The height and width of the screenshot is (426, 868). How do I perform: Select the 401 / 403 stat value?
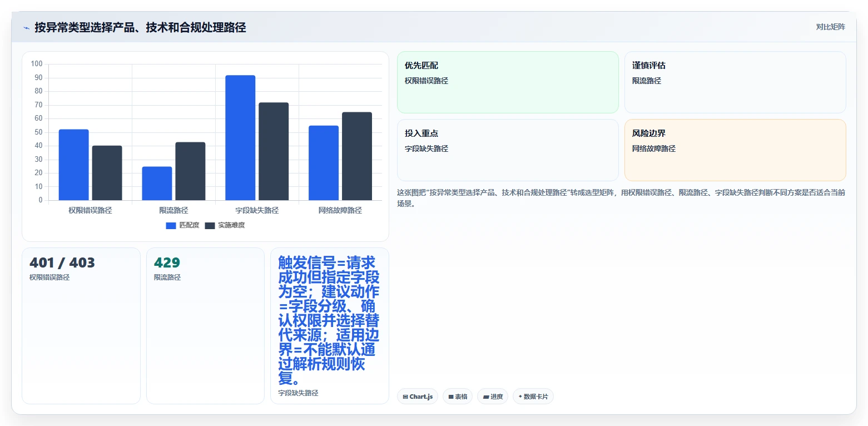pos(62,262)
